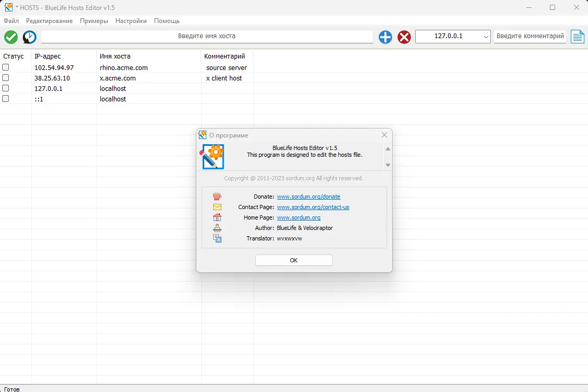The height and width of the screenshot is (392, 588).
Task: Open the Примеры menu
Action: (93, 21)
